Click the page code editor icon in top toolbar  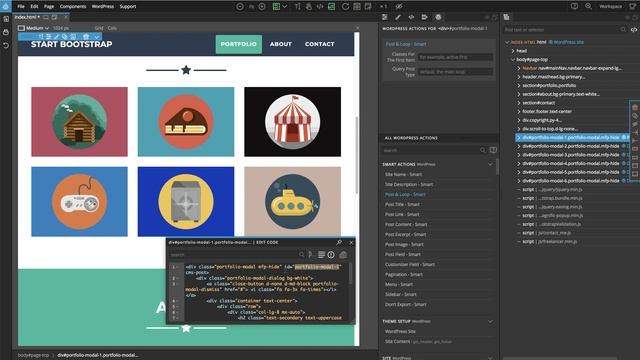[x=320, y=7]
